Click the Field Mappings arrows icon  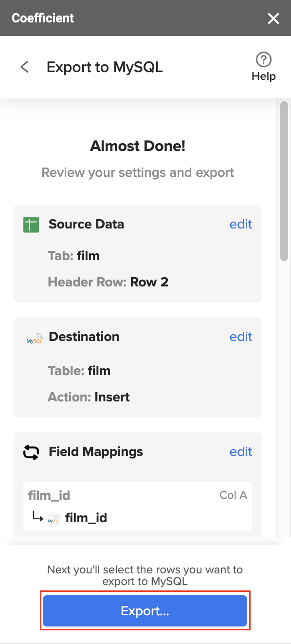[x=31, y=452]
